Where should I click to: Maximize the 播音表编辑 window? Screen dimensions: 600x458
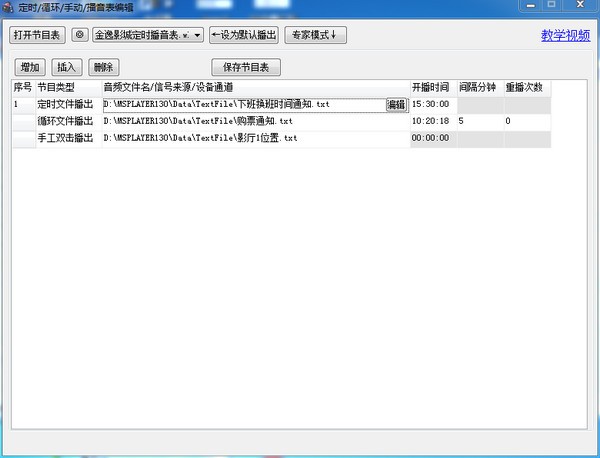point(551,5)
